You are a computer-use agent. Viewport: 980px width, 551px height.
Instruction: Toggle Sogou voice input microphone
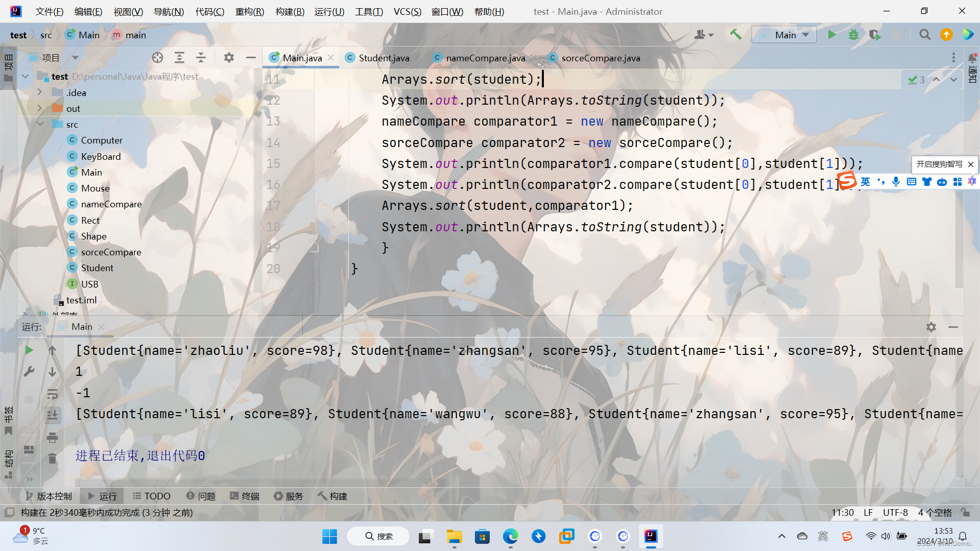pyautogui.click(x=896, y=182)
